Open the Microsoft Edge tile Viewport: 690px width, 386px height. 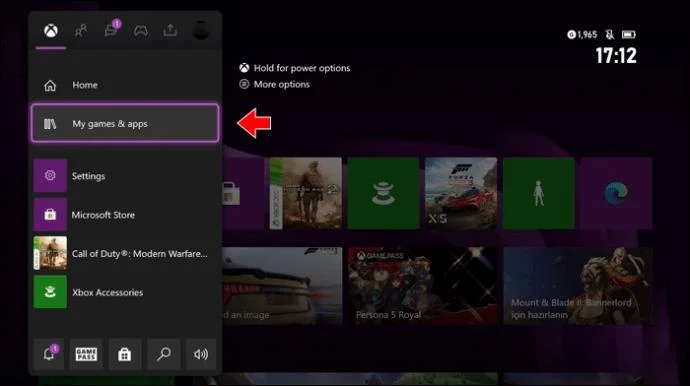tap(616, 193)
